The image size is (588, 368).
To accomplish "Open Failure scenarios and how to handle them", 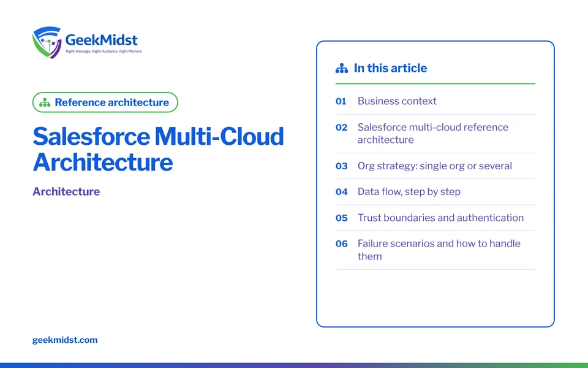I will tap(435, 250).
